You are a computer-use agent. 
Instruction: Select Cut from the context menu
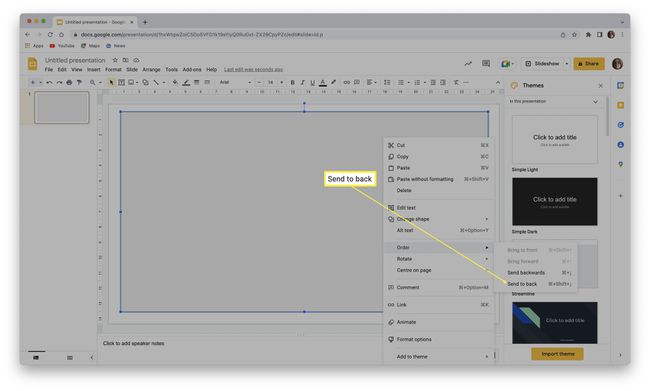439,146
